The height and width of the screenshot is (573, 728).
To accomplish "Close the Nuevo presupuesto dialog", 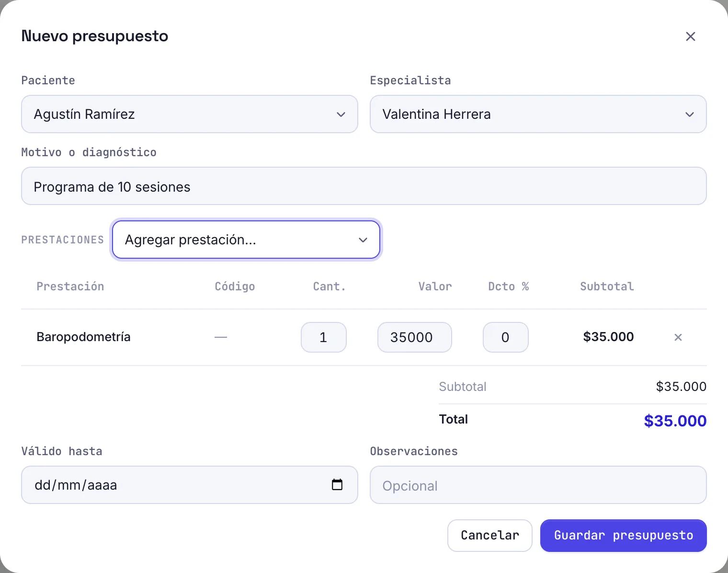I will [690, 36].
